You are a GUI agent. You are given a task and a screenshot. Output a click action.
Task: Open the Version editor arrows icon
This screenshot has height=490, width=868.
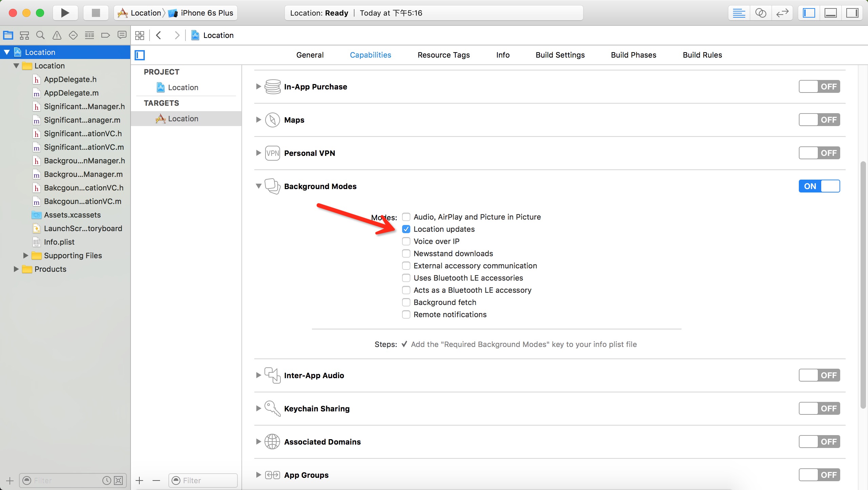click(782, 13)
